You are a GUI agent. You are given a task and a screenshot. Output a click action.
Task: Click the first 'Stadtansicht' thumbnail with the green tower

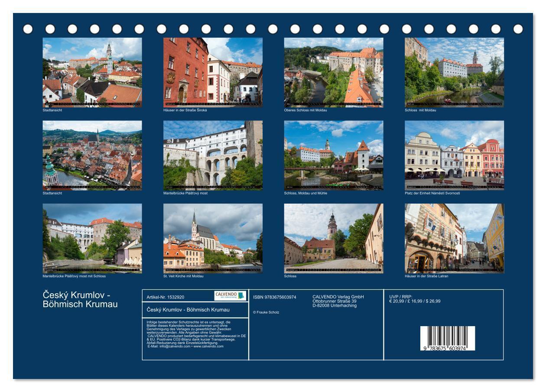(x=92, y=72)
